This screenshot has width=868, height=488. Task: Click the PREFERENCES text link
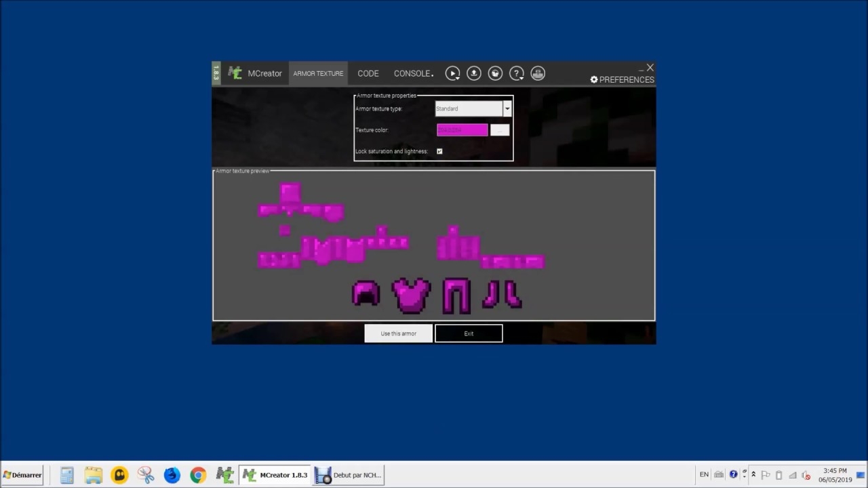[x=627, y=79]
